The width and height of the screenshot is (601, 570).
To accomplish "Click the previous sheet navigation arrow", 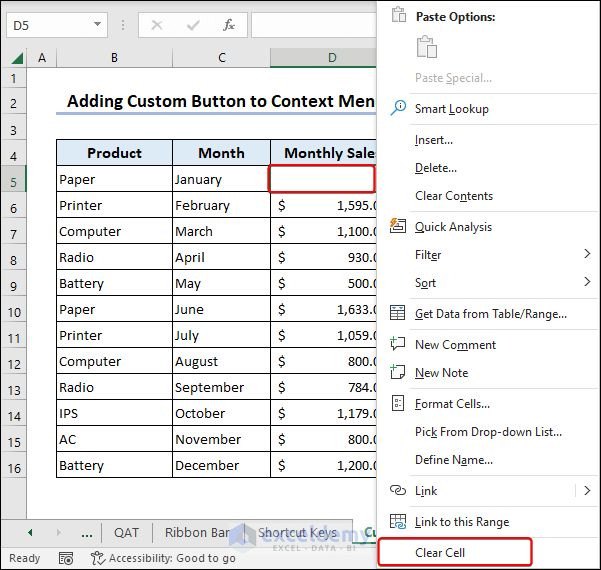I will [30, 532].
